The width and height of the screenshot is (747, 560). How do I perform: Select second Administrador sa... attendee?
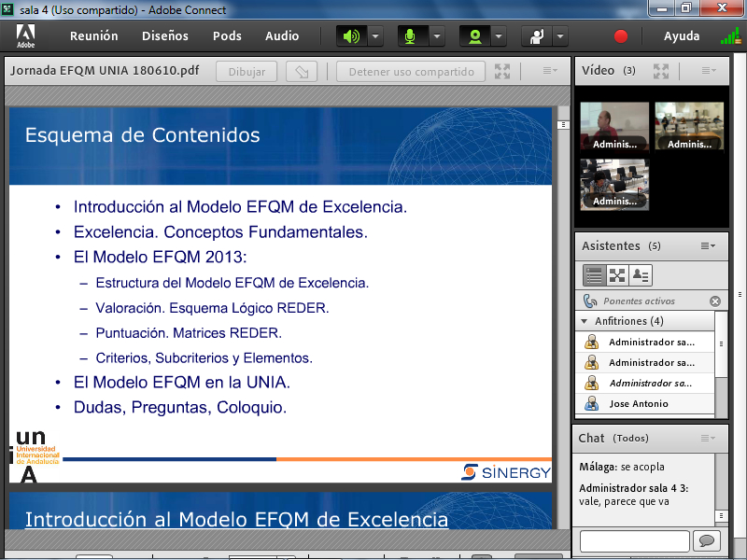coord(645,363)
